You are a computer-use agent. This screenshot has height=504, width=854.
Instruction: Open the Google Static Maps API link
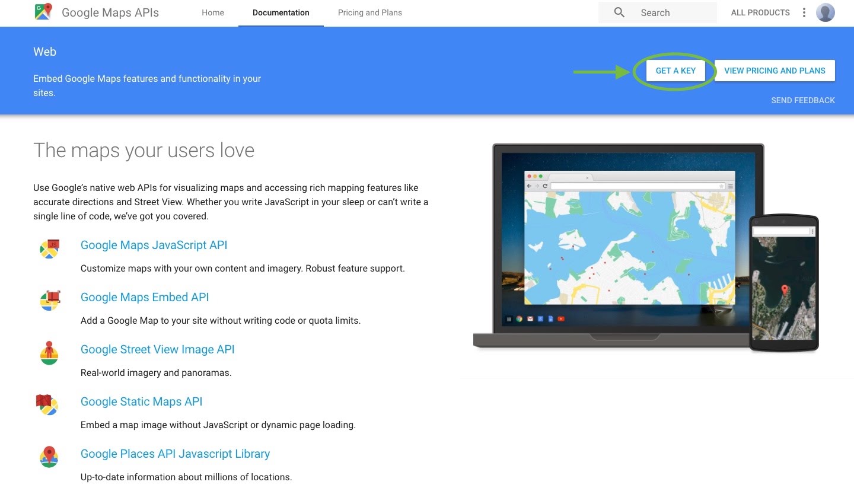click(142, 401)
